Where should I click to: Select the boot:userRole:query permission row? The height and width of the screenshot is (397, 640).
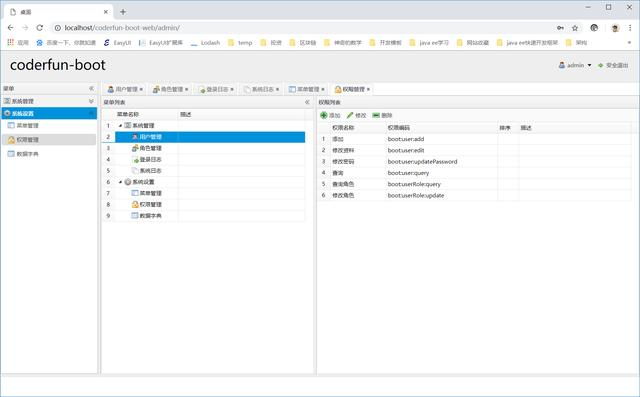coord(475,184)
